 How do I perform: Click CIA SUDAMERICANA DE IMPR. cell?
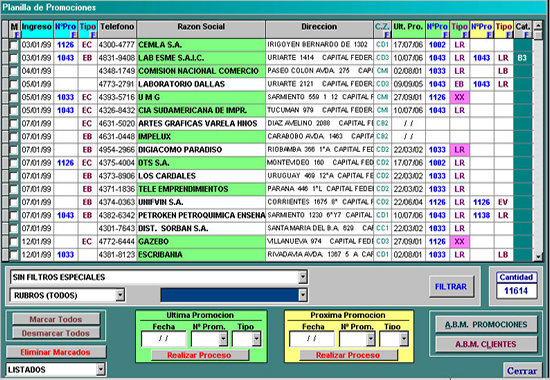201,111
